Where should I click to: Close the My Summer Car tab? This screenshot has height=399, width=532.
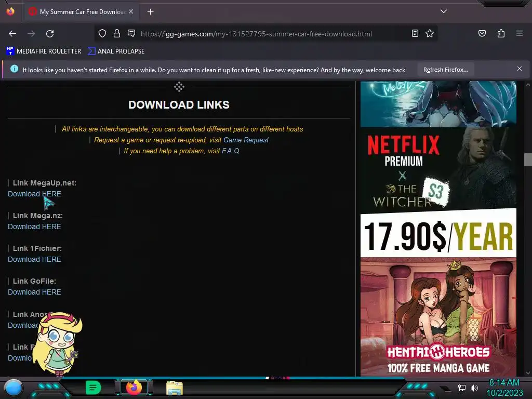[131, 11]
